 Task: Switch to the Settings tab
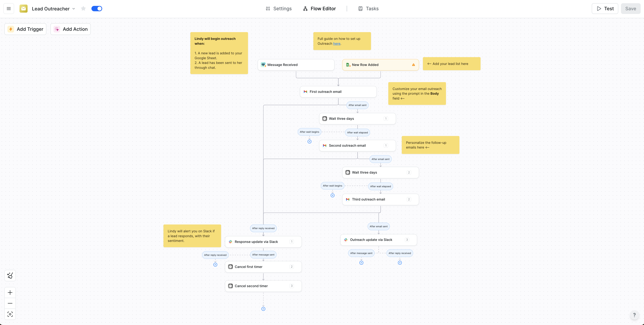278,9
